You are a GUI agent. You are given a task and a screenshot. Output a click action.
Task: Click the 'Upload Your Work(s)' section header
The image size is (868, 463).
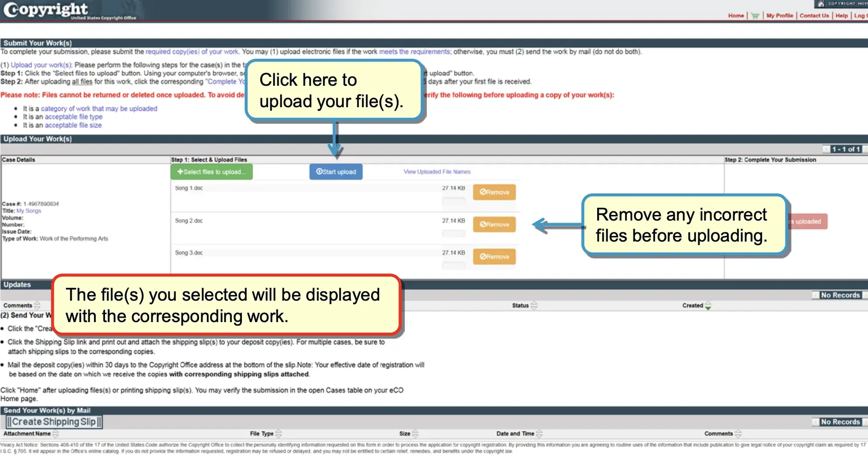pos(38,139)
